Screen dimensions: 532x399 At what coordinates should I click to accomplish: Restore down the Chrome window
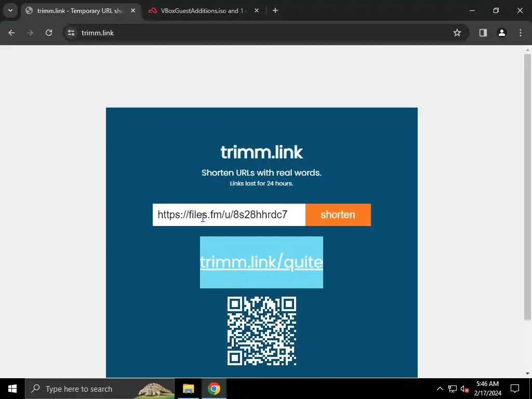click(496, 11)
